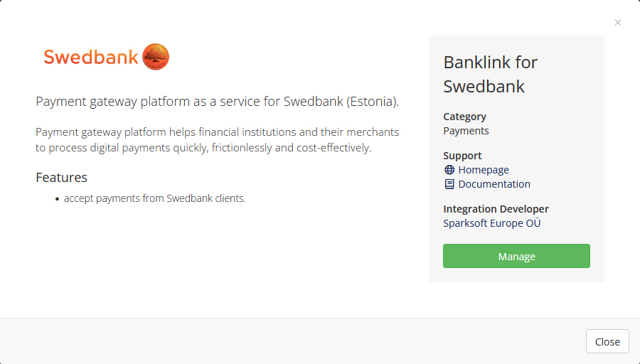Image resolution: width=640 pixels, height=364 pixels.
Task: Click the book icon beside Documentation
Action: click(x=449, y=184)
